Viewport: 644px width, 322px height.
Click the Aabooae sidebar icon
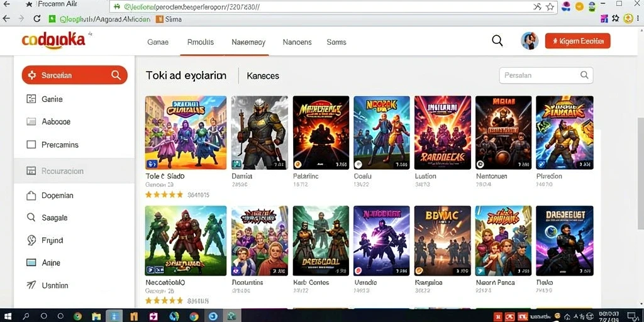(x=31, y=121)
